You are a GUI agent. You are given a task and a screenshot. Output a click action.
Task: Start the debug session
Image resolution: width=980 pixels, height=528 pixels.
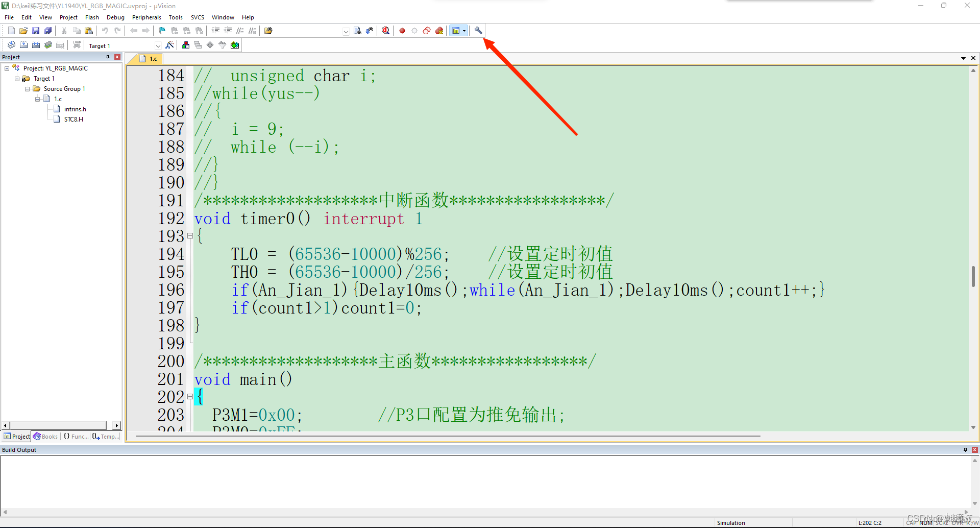tap(386, 31)
